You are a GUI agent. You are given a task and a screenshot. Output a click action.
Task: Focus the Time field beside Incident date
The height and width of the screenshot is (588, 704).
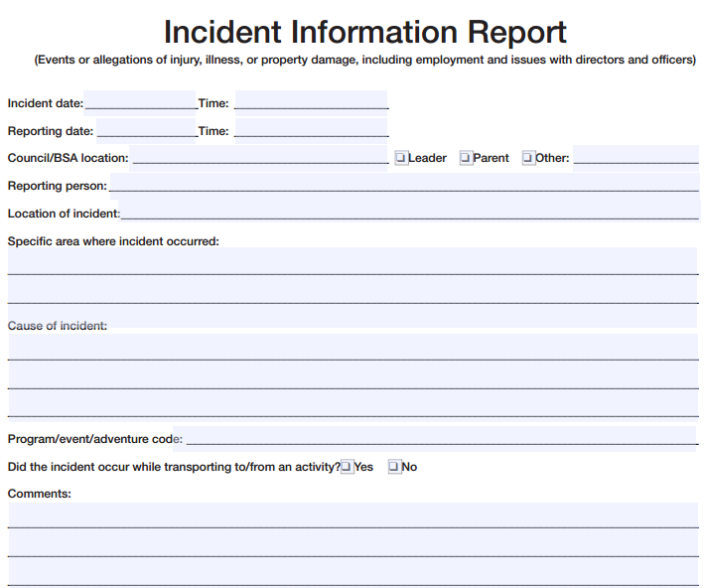[311, 102]
